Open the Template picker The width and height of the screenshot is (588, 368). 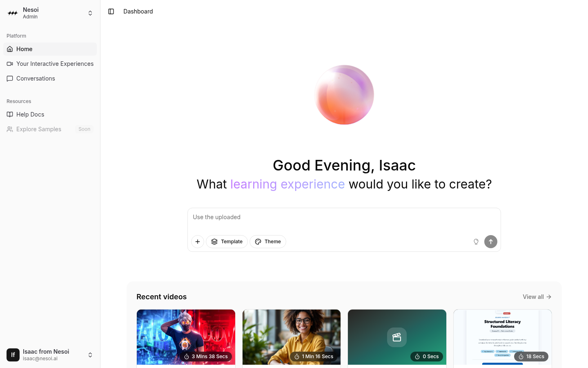coord(227,242)
